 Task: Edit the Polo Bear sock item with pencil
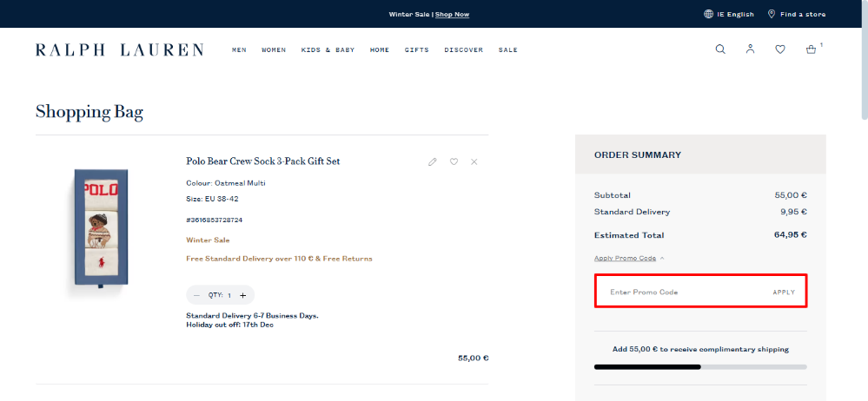pyautogui.click(x=433, y=161)
